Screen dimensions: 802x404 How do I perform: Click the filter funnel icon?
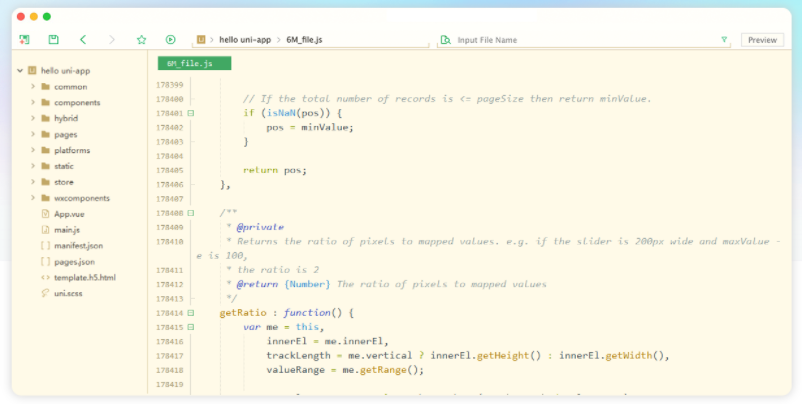(724, 40)
